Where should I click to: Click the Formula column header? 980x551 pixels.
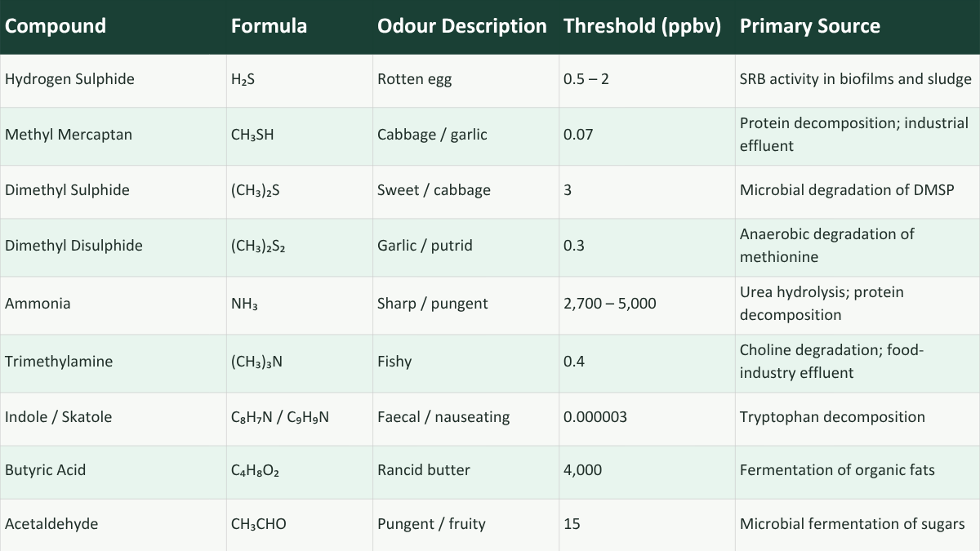click(x=269, y=26)
